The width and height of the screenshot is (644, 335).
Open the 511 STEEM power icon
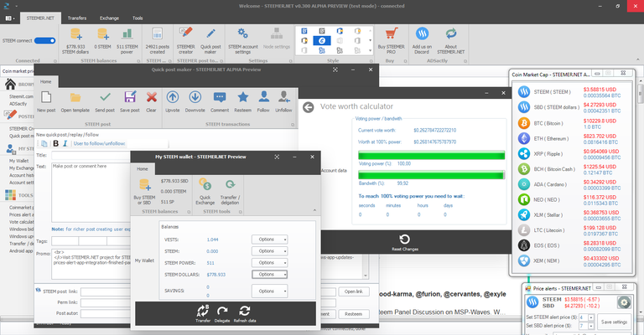pos(127,40)
